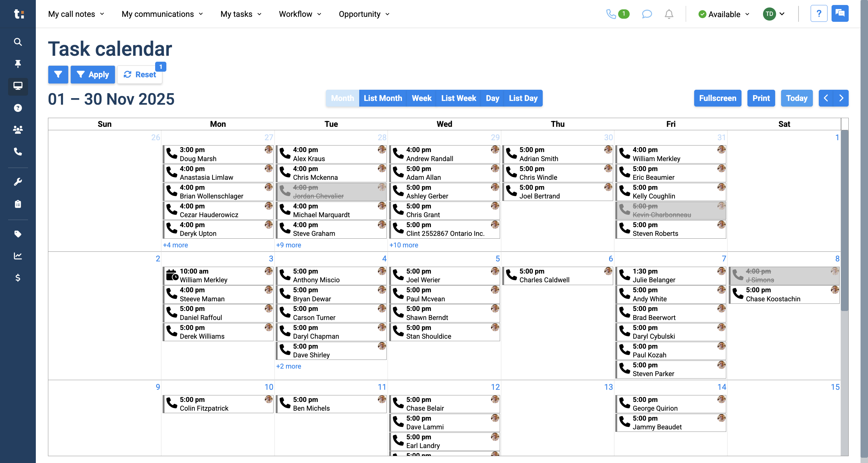Expand the Available status dropdown
The image size is (868, 463).
(724, 14)
